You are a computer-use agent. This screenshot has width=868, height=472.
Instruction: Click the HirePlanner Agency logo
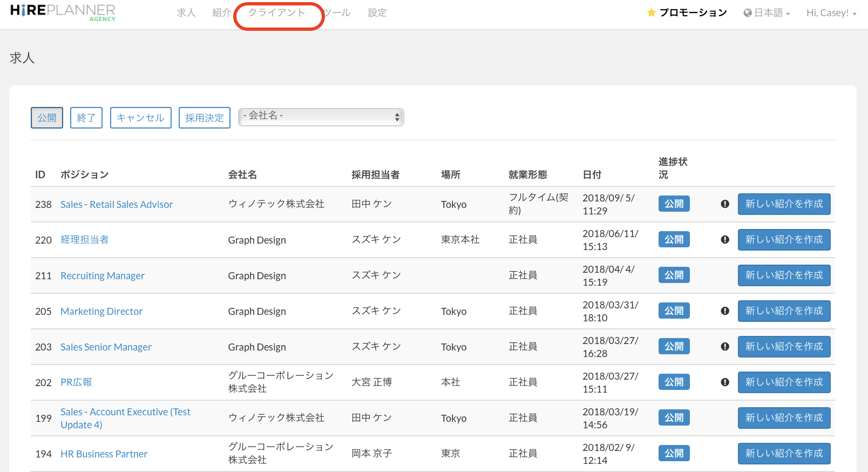click(x=63, y=12)
